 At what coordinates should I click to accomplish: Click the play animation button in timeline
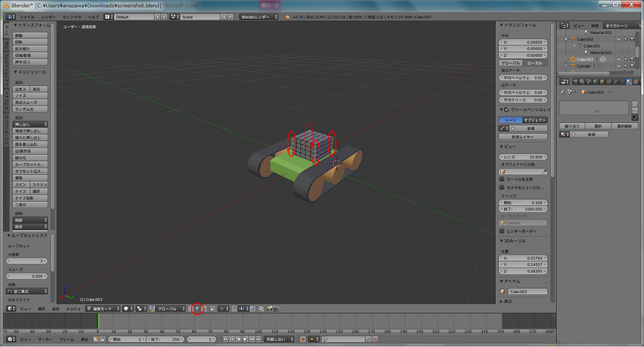[x=244, y=339]
